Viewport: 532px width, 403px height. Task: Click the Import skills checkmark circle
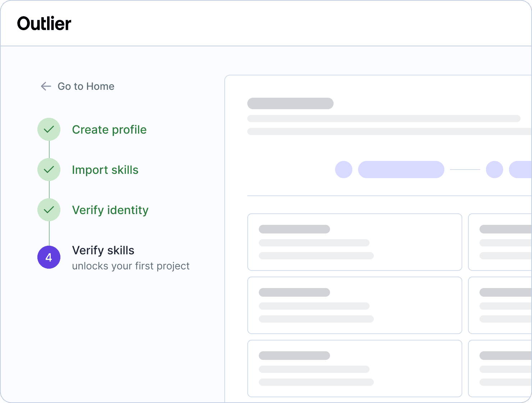click(x=49, y=170)
